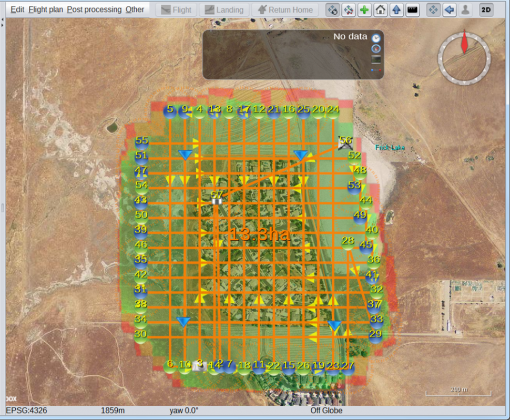
Task: Toggle the 2D view mode button
Action: point(486,10)
